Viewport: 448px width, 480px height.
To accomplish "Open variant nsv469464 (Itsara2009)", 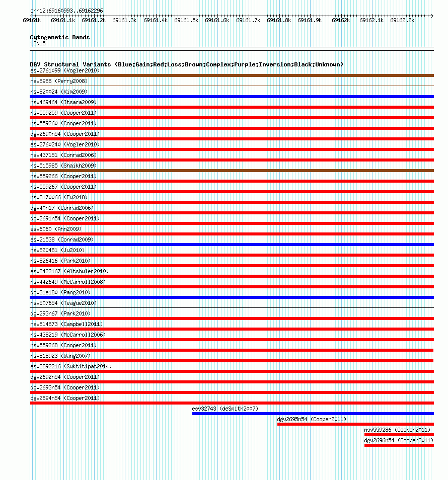I will click(63, 102).
